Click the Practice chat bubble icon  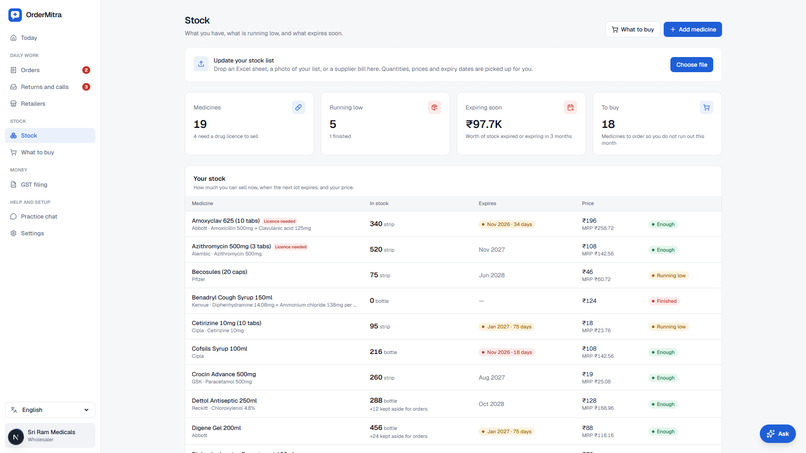click(13, 216)
